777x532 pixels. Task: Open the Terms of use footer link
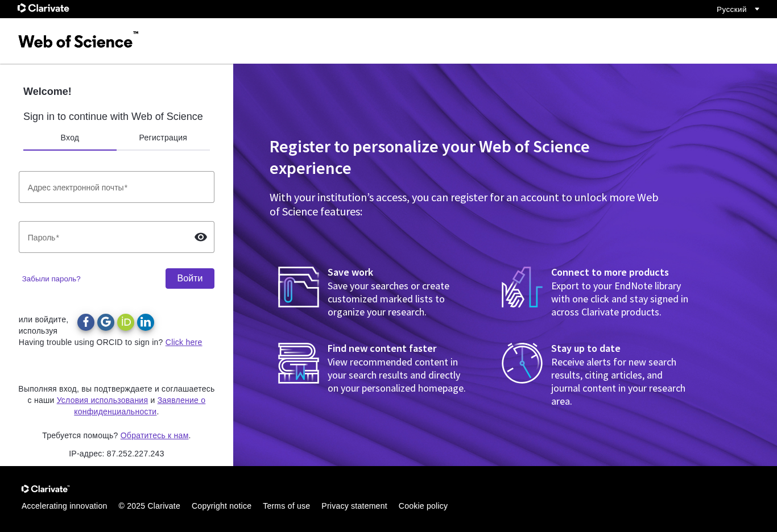(x=286, y=506)
